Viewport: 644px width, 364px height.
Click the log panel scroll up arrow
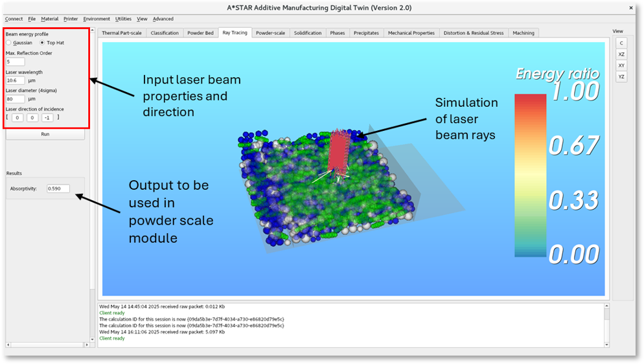coord(606,306)
